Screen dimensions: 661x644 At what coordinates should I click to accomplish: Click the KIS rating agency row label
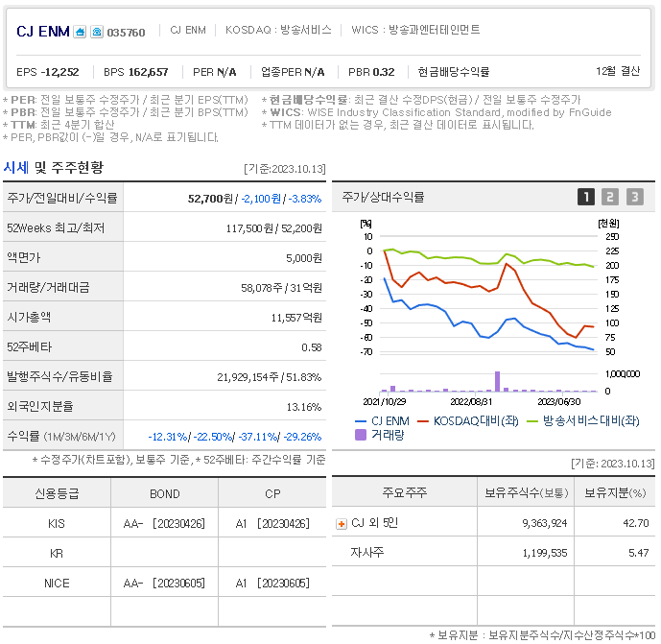pyautogui.click(x=57, y=524)
